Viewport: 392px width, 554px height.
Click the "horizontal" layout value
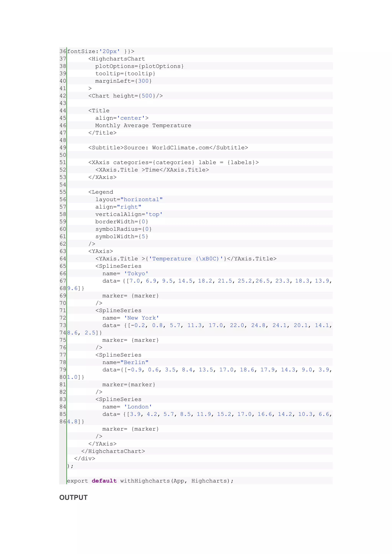click(141, 200)
